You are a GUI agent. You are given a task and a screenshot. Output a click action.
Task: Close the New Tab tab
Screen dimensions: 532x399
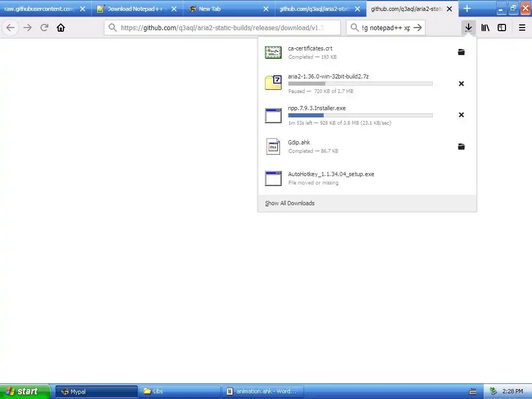click(x=266, y=9)
